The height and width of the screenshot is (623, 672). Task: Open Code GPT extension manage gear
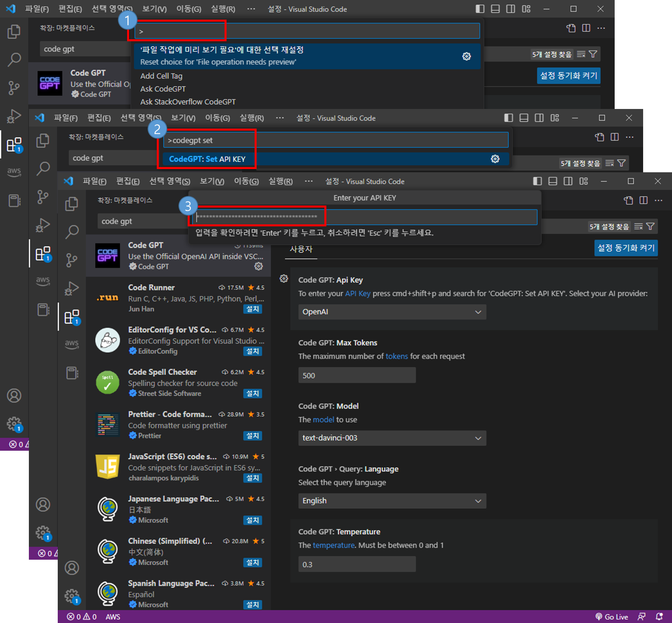259,266
